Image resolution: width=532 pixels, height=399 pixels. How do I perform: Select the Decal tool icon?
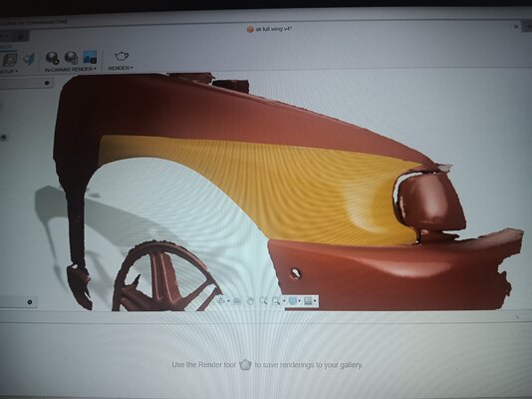point(29,59)
